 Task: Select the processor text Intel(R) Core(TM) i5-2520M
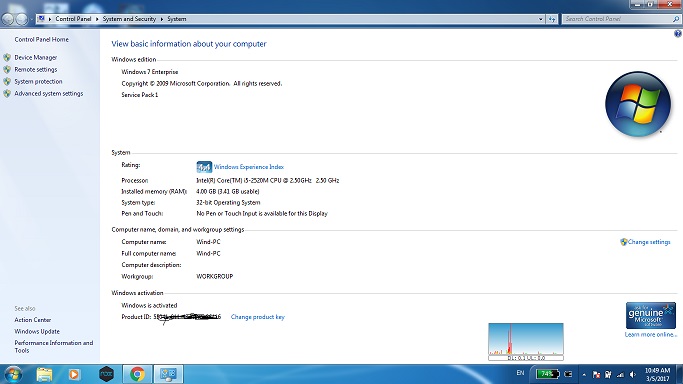(239, 180)
